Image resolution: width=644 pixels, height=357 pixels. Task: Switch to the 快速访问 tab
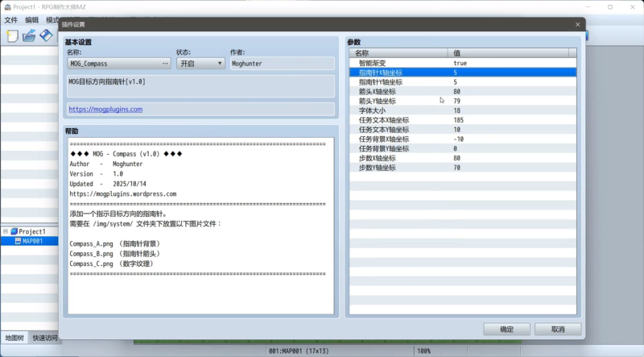44,338
